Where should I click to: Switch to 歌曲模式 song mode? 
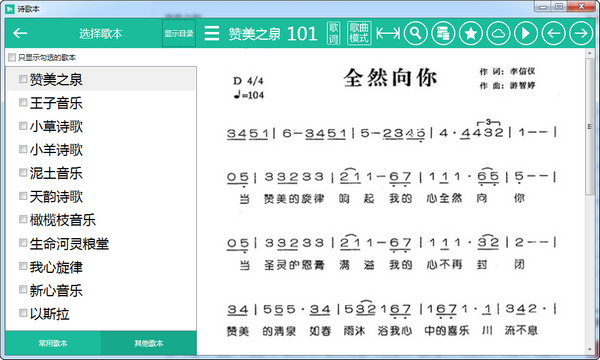pyautogui.click(x=359, y=33)
